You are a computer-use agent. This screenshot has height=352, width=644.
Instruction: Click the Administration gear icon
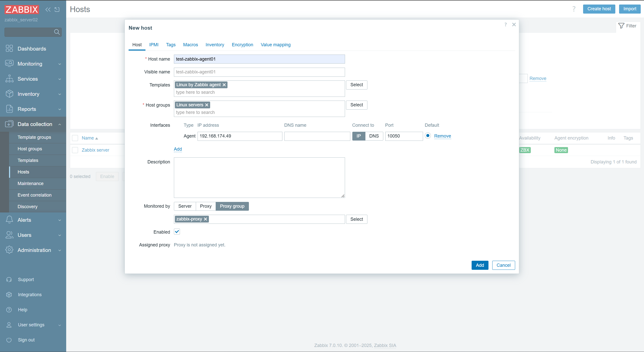(x=9, y=250)
